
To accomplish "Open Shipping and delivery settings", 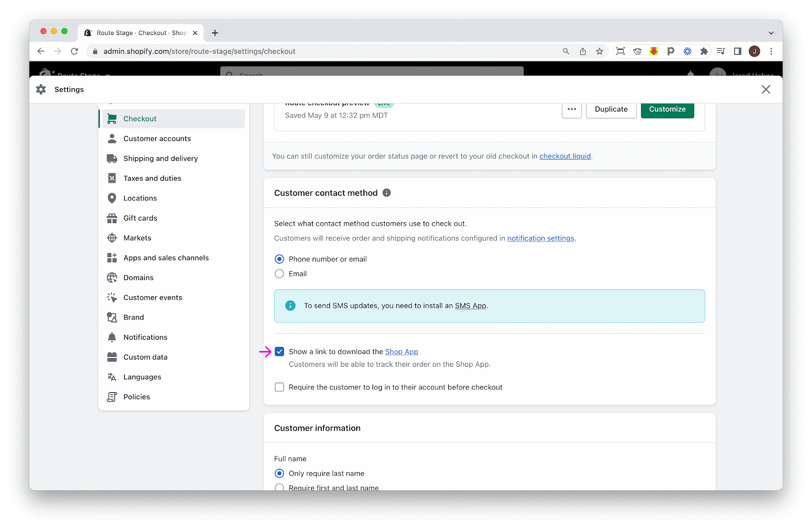I will point(173,158).
